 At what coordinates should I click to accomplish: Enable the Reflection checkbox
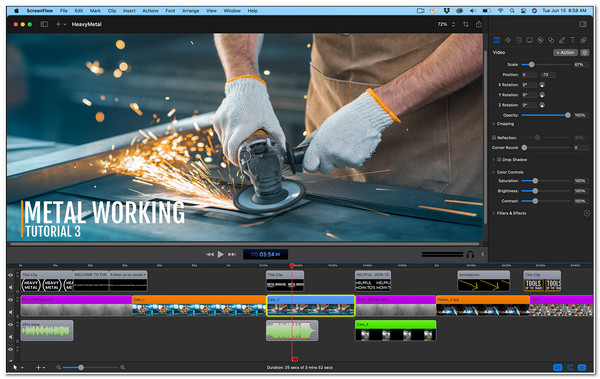point(494,137)
